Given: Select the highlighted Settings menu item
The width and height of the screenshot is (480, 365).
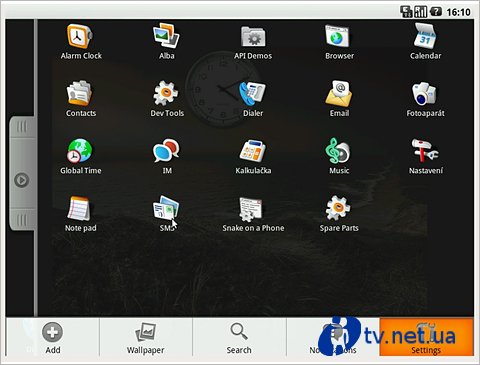Looking at the screenshot, I should pyautogui.click(x=426, y=337).
